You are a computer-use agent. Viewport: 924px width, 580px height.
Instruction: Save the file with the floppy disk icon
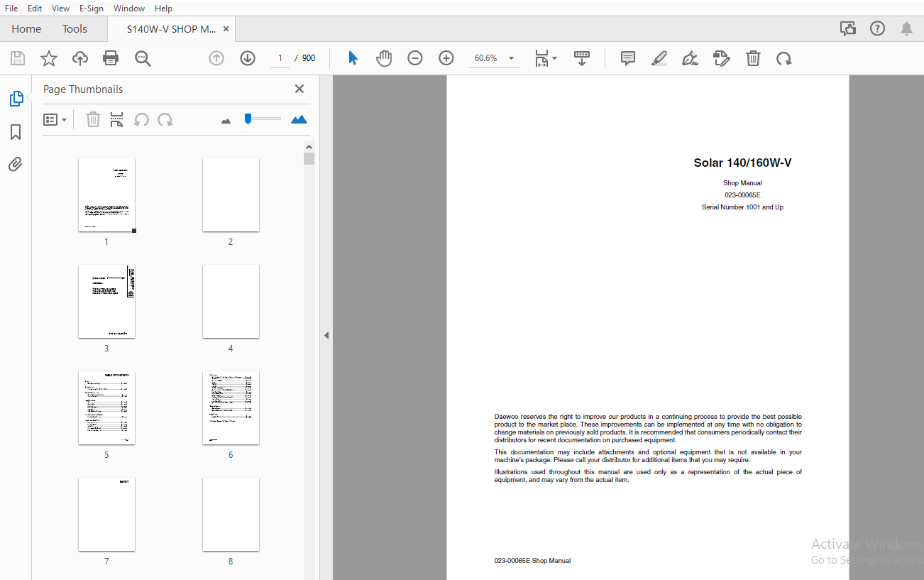[18, 58]
